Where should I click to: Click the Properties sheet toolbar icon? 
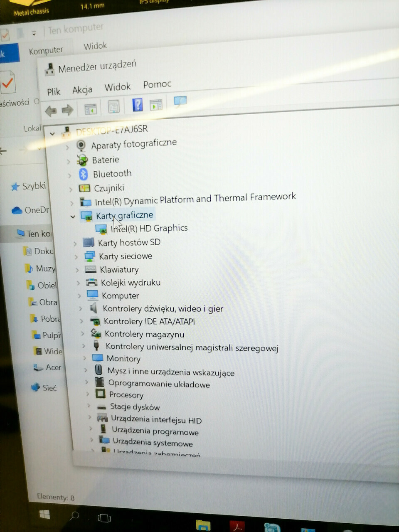coord(113,107)
